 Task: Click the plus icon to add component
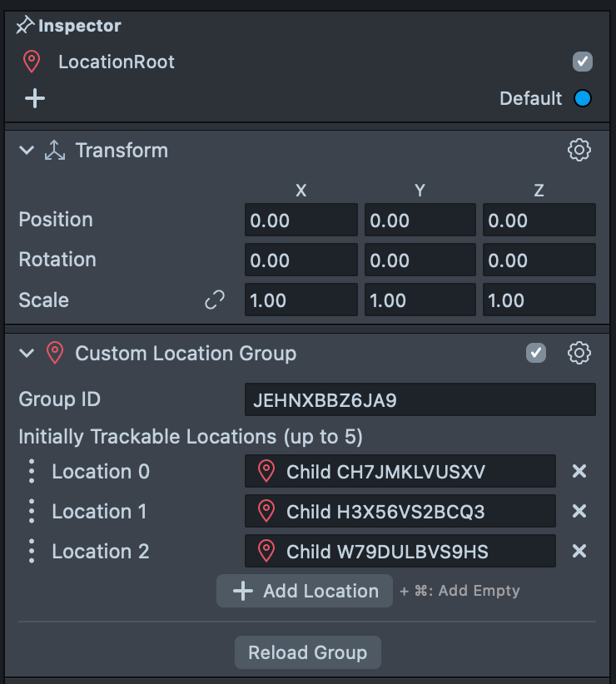click(x=35, y=99)
